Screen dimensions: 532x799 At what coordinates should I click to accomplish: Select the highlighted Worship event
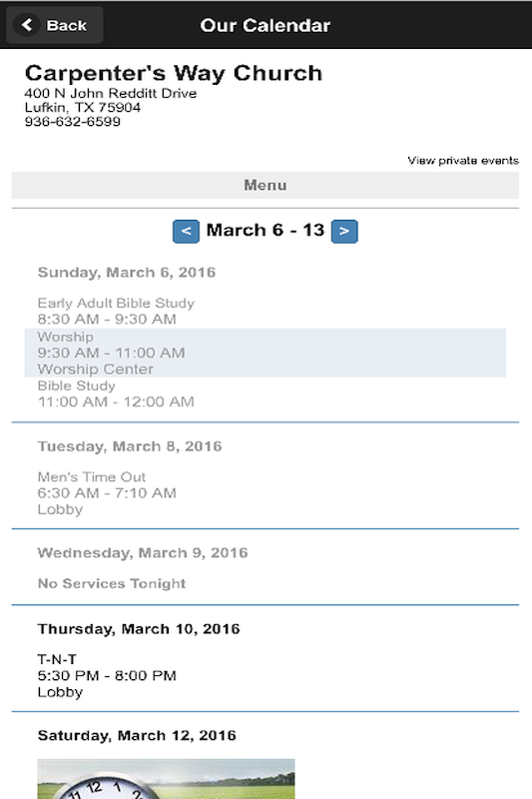coord(266,353)
